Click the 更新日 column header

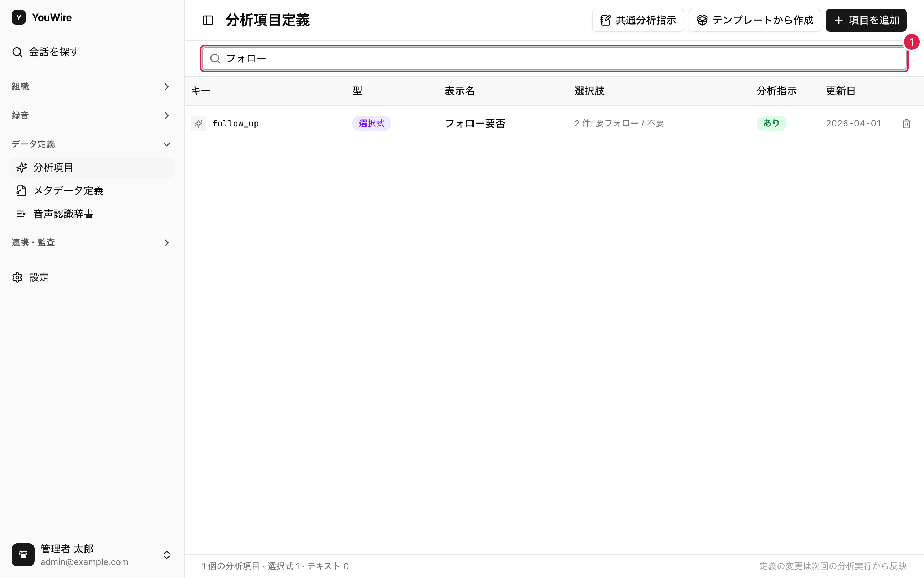point(841,91)
